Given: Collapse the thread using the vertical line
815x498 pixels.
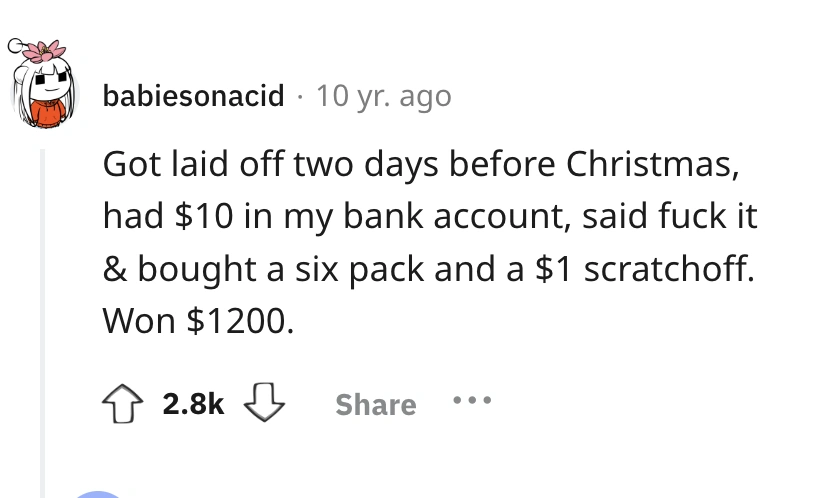Looking at the screenshot, I should coord(42,320).
